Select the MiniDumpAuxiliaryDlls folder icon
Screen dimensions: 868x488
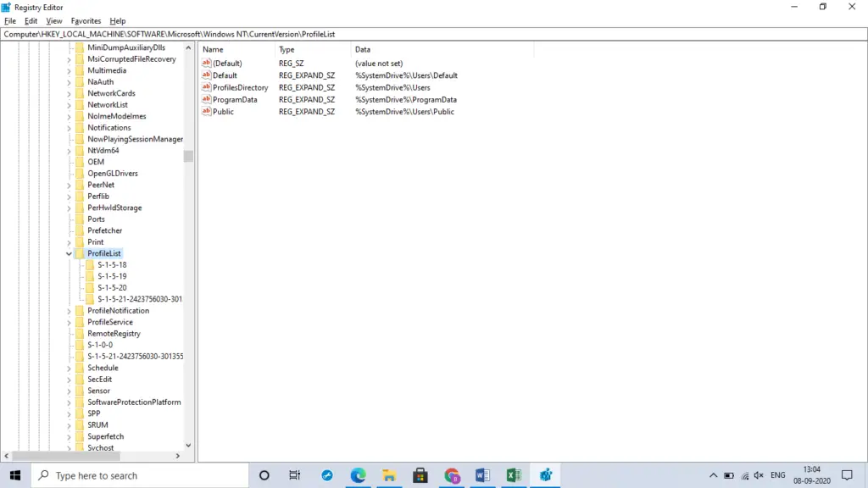[80, 47]
